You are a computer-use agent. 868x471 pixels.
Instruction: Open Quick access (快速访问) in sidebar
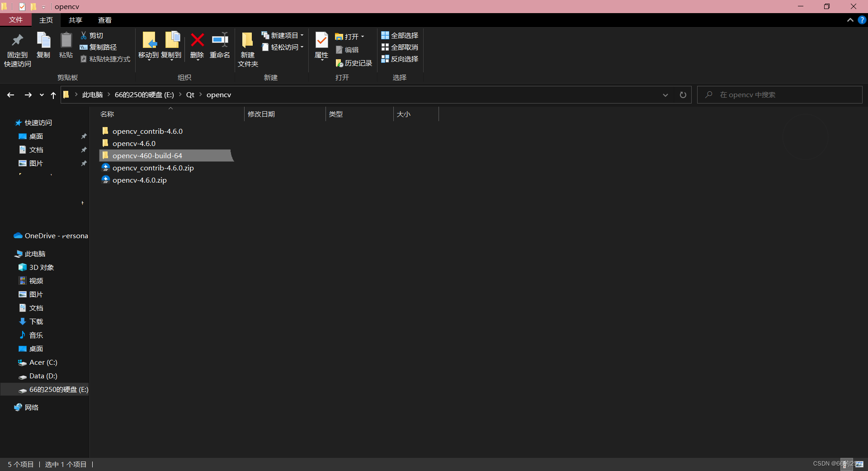point(38,122)
